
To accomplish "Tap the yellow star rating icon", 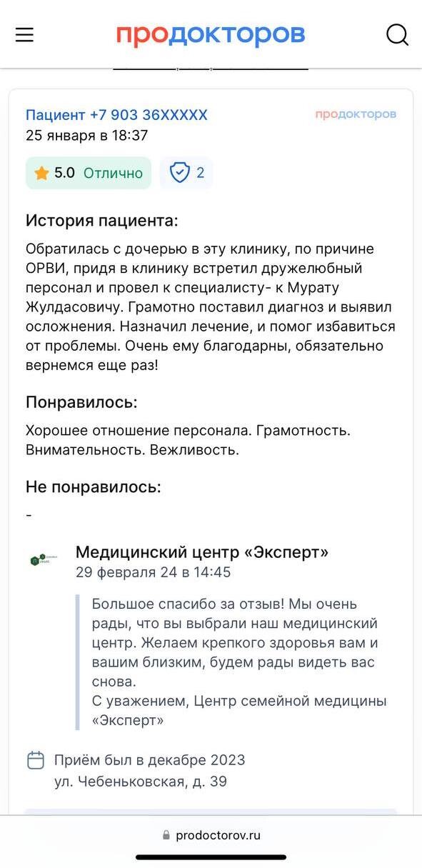I will tap(41, 173).
